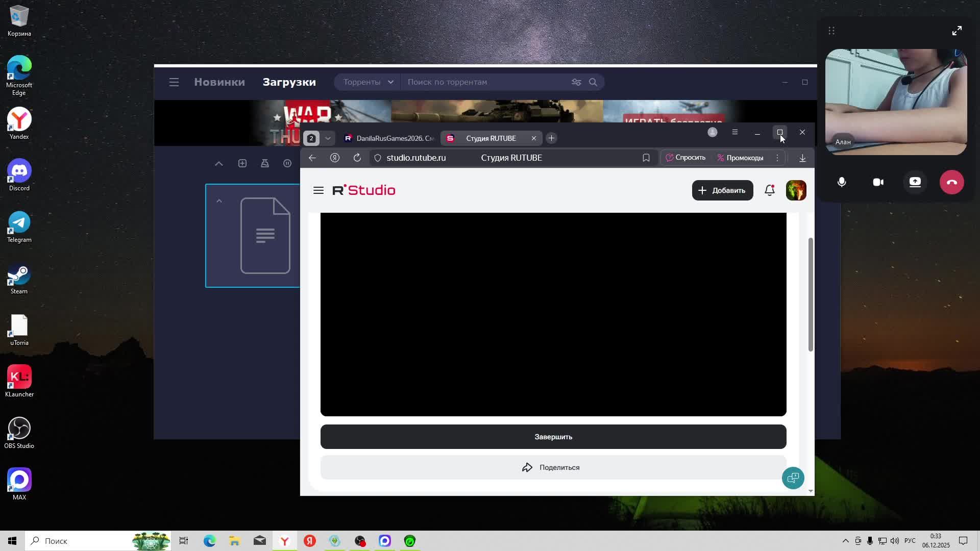This screenshot has height=551, width=980.
Task: Open the browser downloads icon
Action: (x=802, y=158)
